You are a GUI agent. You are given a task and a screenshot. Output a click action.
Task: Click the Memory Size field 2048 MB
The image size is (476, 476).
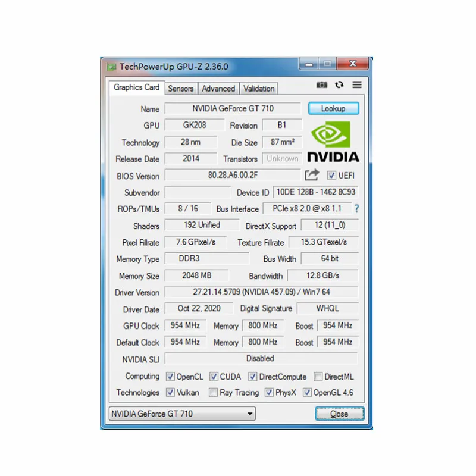click(197, 275)
